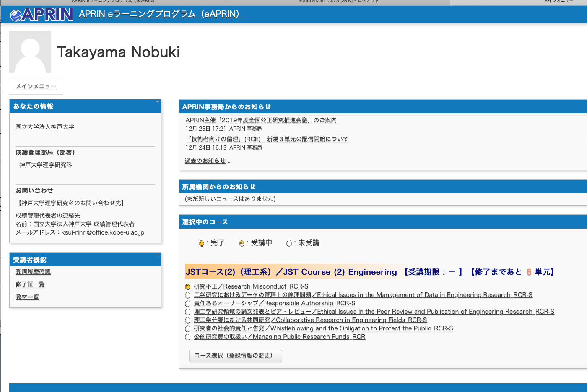Click the ksui-rinri email address text
Viewport: 587px width, 392px height.
103,232
